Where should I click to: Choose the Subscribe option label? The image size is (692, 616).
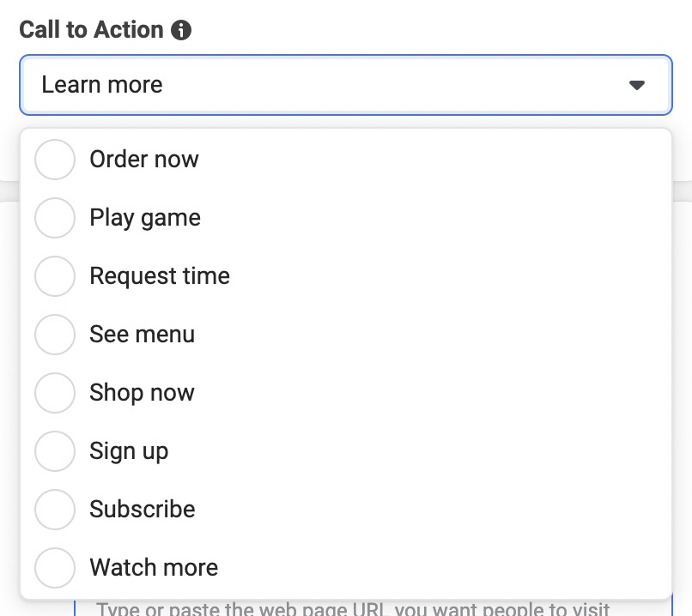(x=143, y=510)
